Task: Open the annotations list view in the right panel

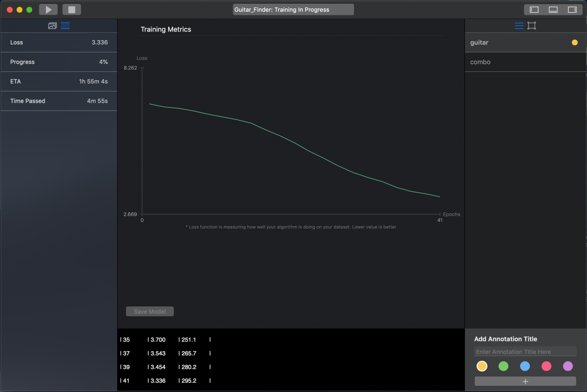Action: click(x=519, y=26)
